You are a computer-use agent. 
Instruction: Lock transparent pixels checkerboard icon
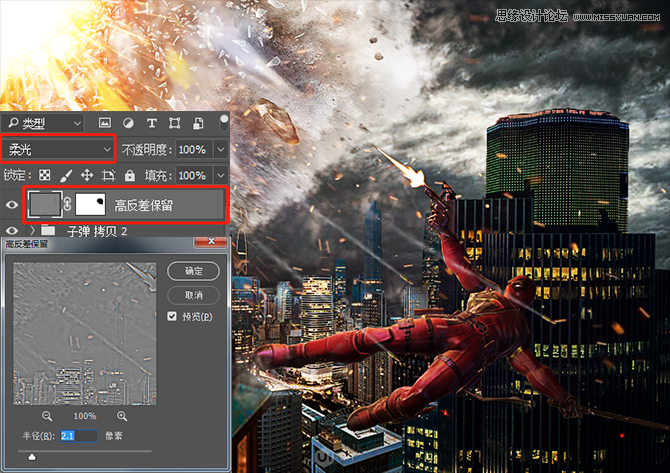tap(44, 175)
